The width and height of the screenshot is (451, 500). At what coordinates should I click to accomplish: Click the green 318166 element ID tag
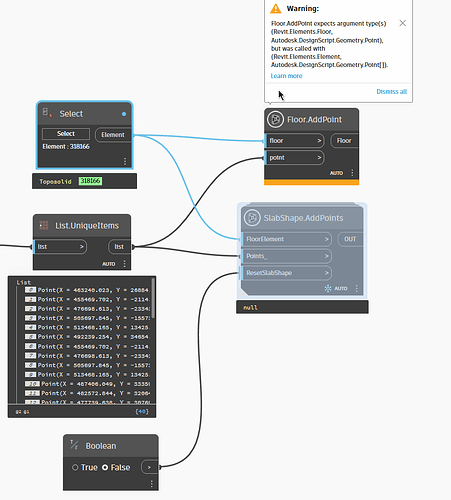[x=90, y=181]
